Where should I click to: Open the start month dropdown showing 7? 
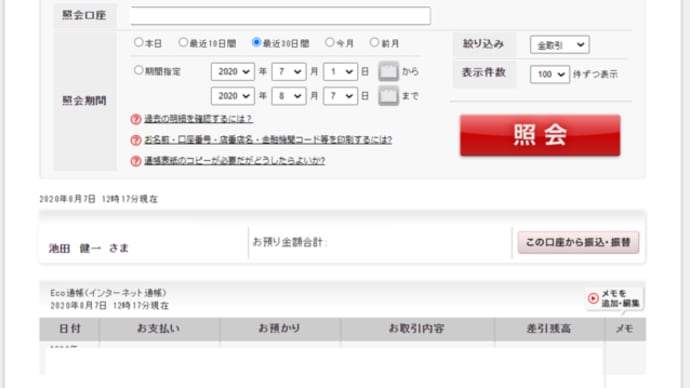coord(289,72)
